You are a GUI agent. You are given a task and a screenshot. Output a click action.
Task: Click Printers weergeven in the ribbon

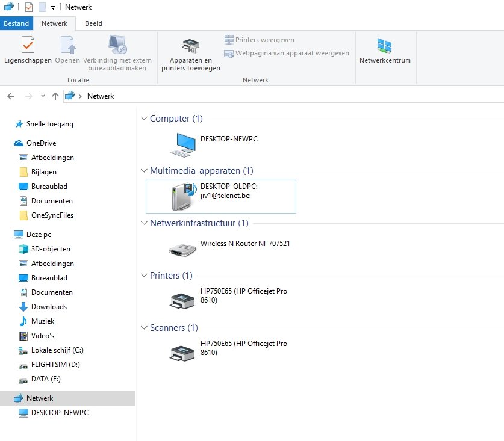[260, 40]
